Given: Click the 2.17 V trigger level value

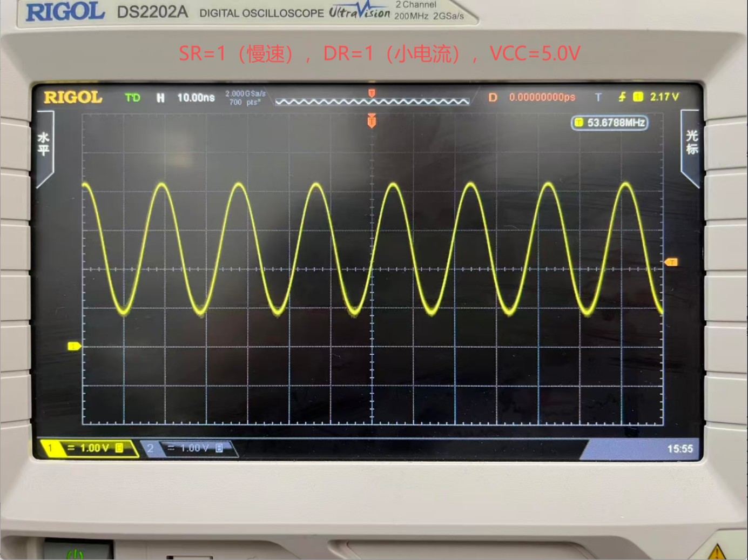Looking at the screenshot, I should pyautogui.click(x=664, y=97).
